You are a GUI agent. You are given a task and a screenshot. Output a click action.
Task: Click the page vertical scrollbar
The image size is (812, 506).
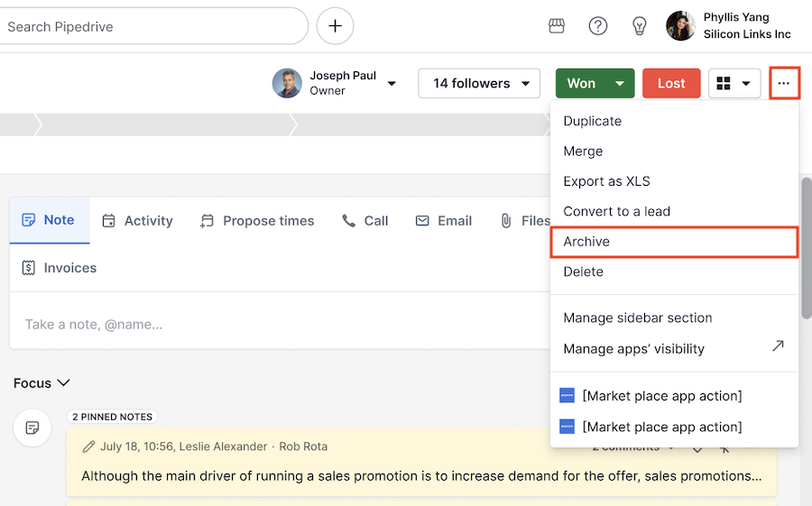click(807, 248)
